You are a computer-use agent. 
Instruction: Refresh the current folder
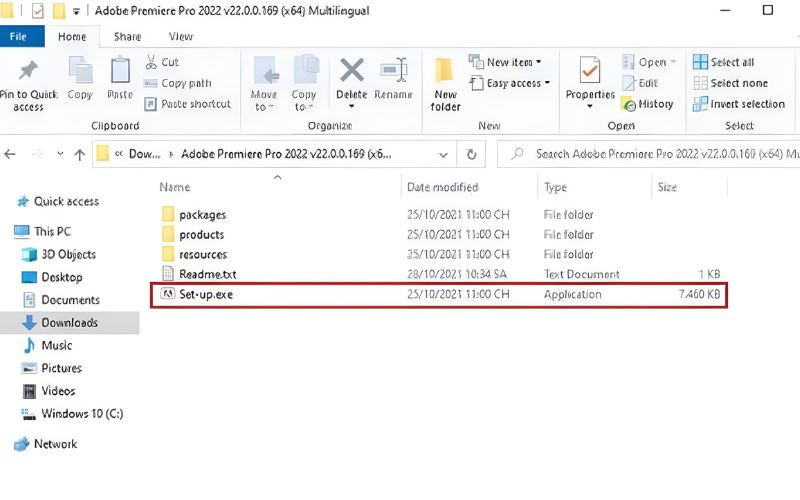(x=471, y=154)
